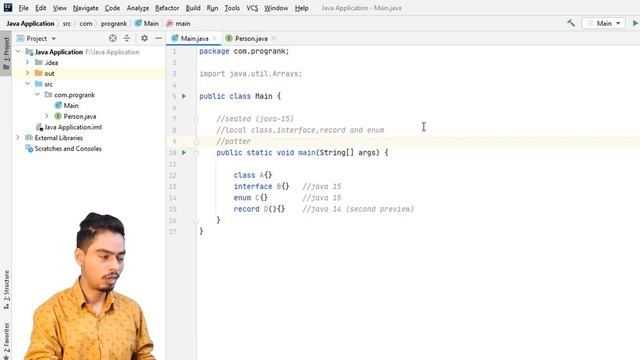Click the fold marker at main method line
Viewport: 640px width, 360px height.
click(x=196, y=153)
